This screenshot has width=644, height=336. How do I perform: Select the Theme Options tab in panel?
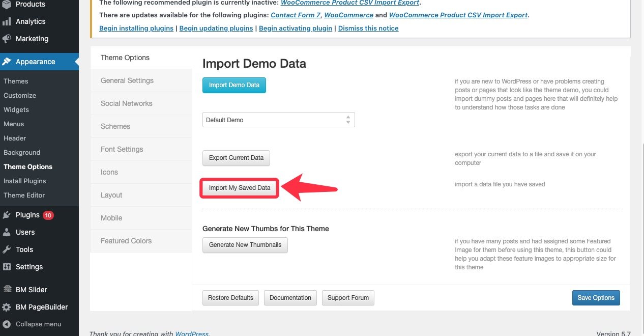click(x=141, y=58)
